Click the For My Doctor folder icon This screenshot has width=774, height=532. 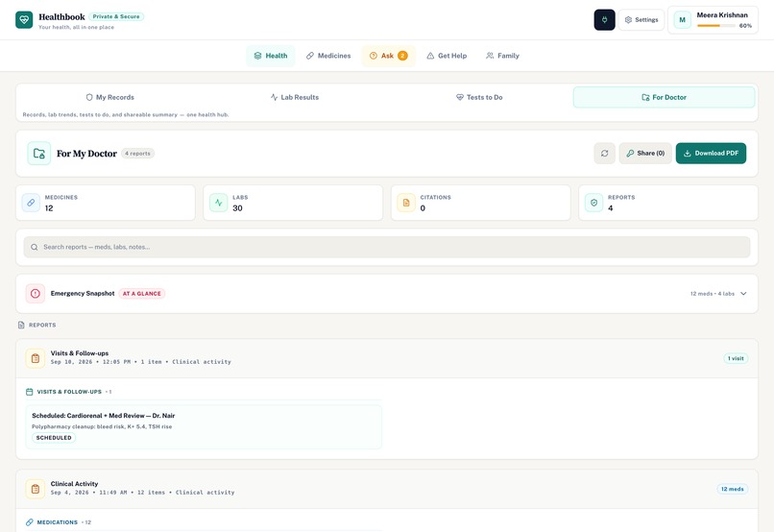point(39,154)
